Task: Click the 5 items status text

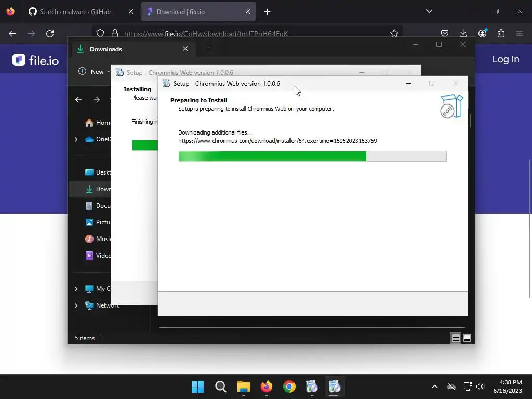Action: [x=85, y=338]
